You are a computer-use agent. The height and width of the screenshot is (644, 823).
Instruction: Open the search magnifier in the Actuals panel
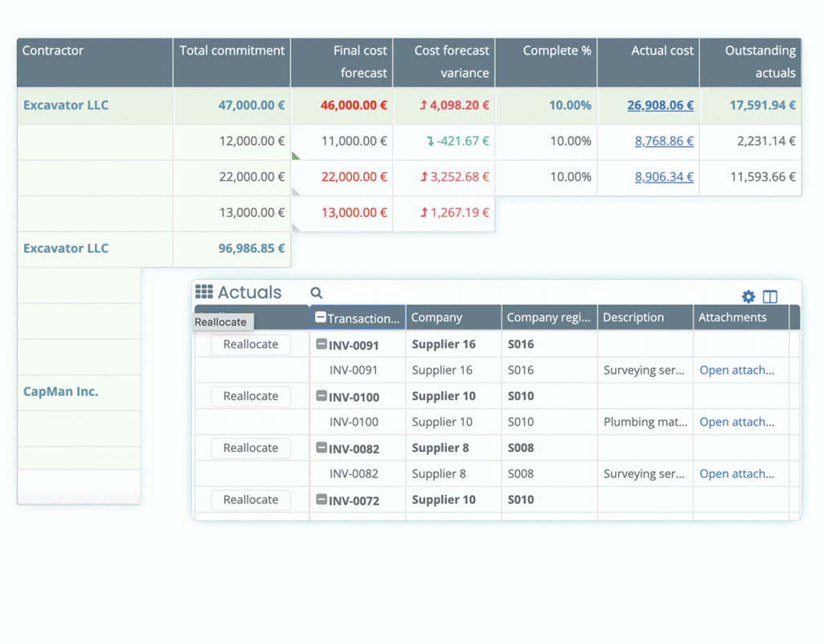pyautogui.click(x=316, y=292)
